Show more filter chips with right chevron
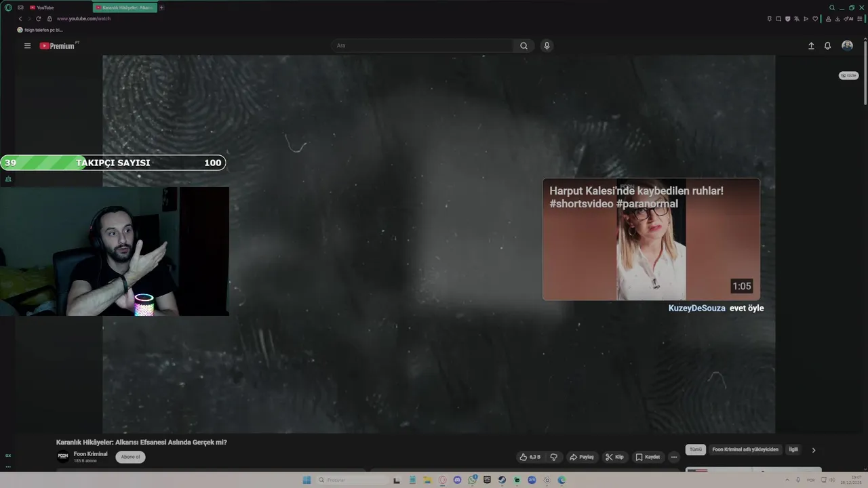 click(x=814, y=449)
